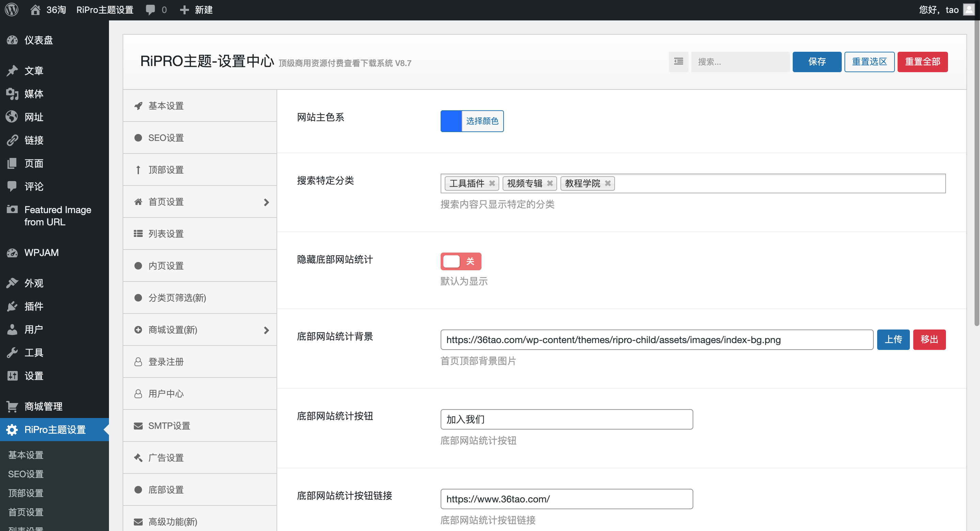The height and width of the screenshot is (531, 980).
Task: Click the plug icon for 插件
Action: click(x=12, y=306)
